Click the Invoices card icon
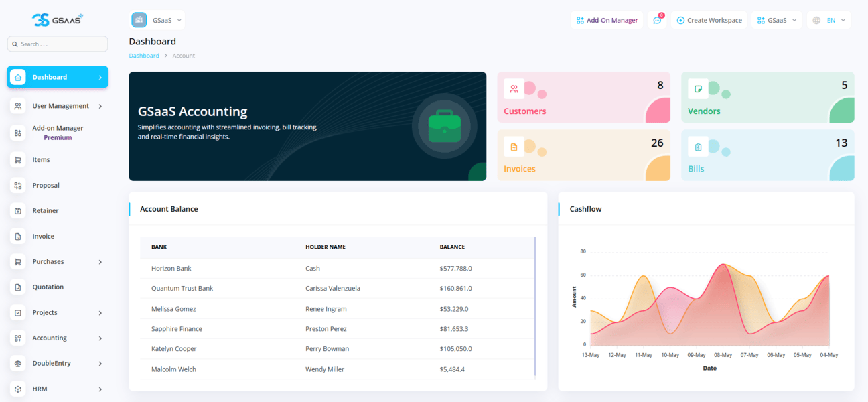The height and width of the screenshot is (402, 868). pos(514,147)
